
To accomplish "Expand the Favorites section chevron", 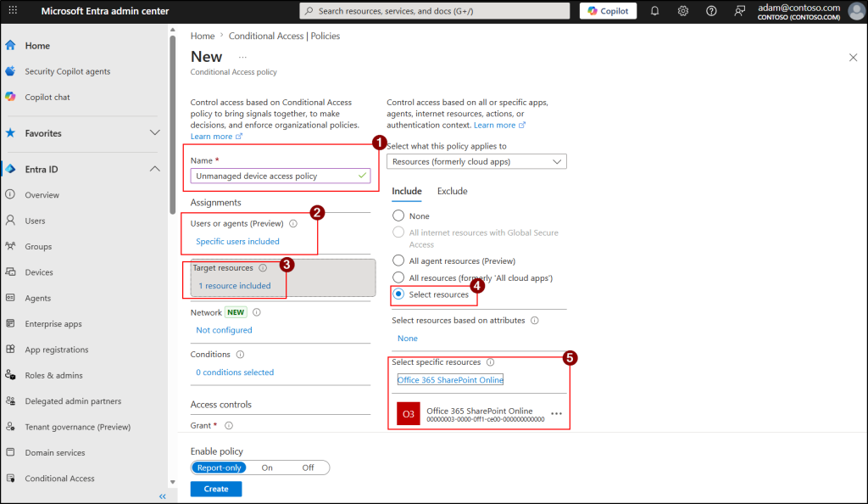I will click(155, 133).
